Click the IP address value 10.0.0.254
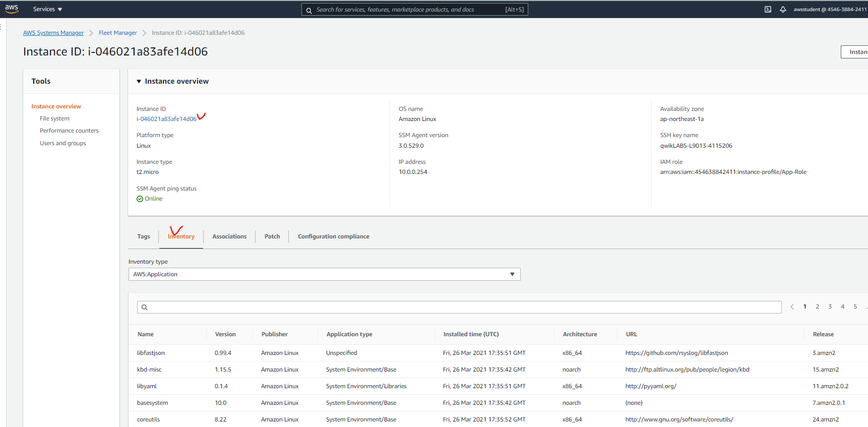The height and width of the screenshot is (427, 868). (x=413, y=172)
